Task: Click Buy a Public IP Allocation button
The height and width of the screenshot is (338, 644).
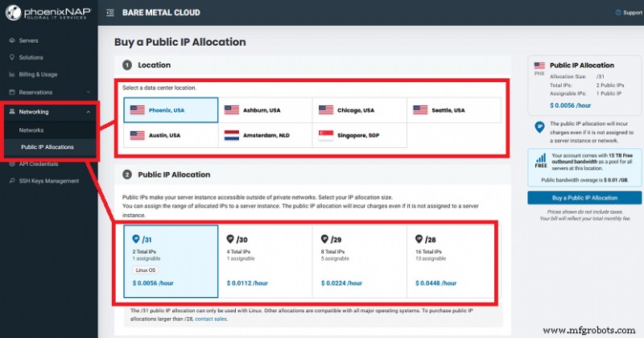Action: tap(584, 197)
